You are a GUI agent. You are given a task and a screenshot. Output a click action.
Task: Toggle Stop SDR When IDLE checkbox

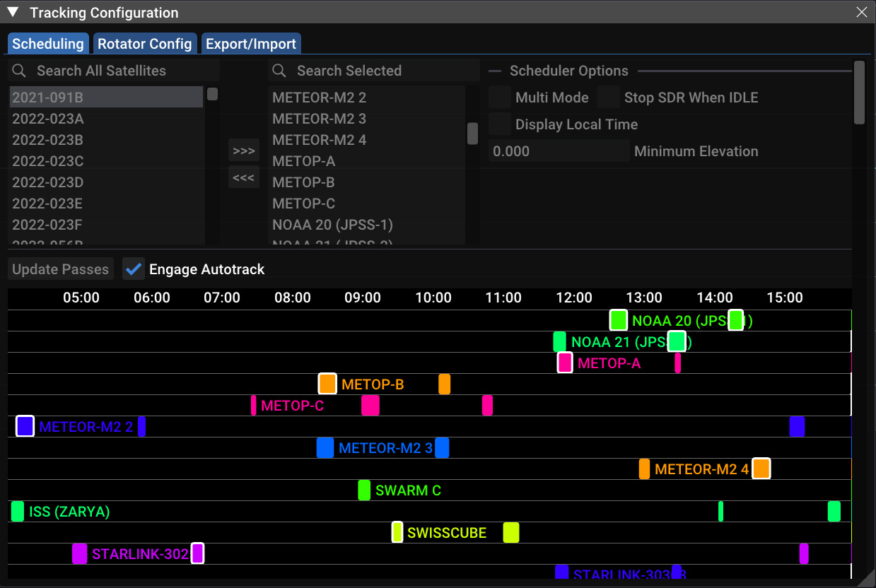609,98
